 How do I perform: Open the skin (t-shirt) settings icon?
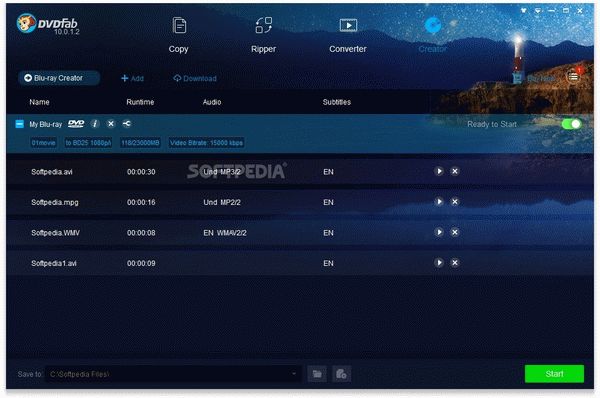(x=523, y=11)
